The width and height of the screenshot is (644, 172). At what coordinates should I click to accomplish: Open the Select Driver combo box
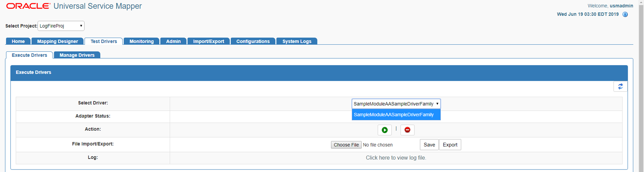[396, 104]
